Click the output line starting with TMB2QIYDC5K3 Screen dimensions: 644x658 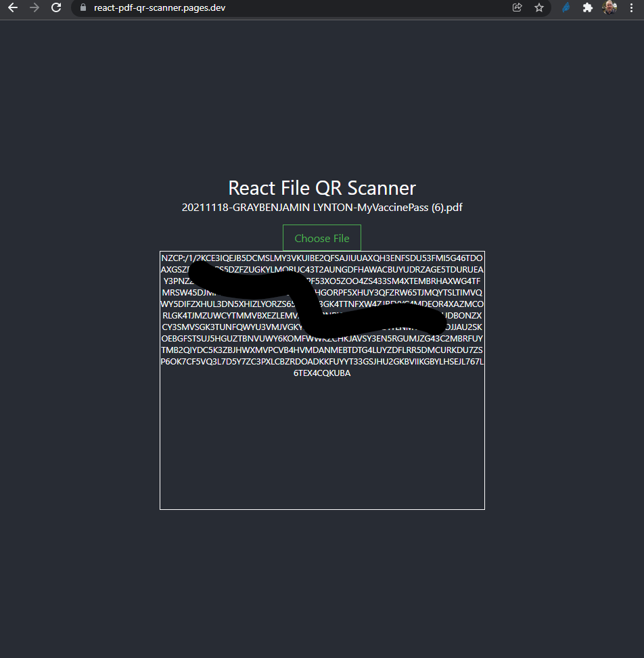click(x=322, y=350)
